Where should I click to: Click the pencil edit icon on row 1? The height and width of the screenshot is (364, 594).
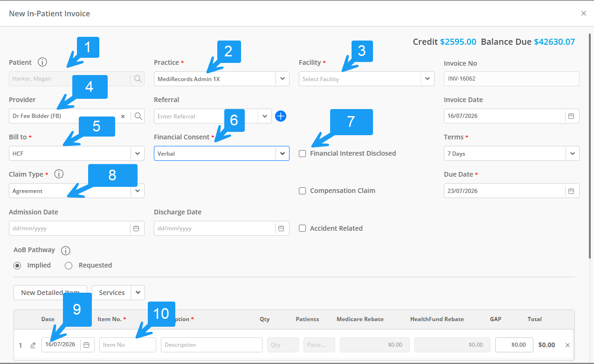(33, 345)
